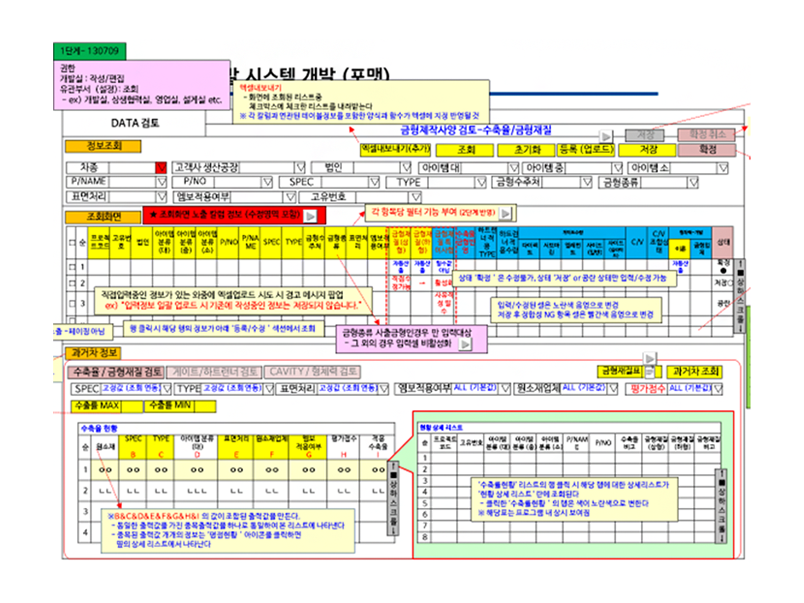This screenshot has width=804, height=603.
Task: Click the yellow 저장 button
Action: (x=648, y=150)
